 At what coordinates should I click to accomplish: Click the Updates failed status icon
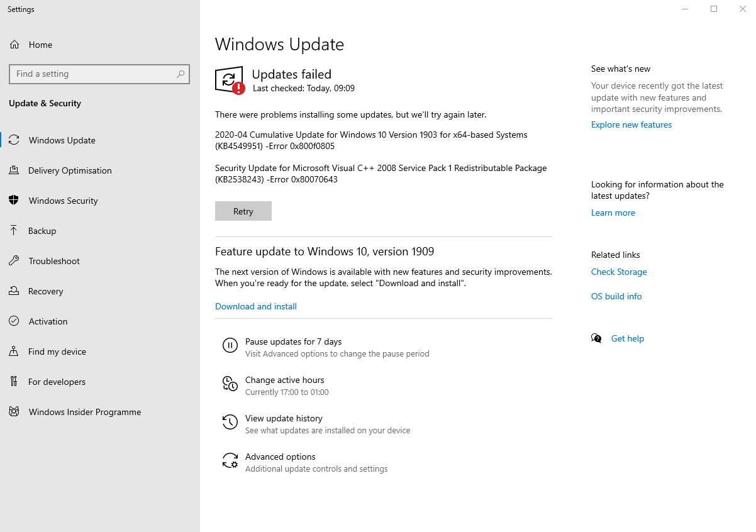230,80
